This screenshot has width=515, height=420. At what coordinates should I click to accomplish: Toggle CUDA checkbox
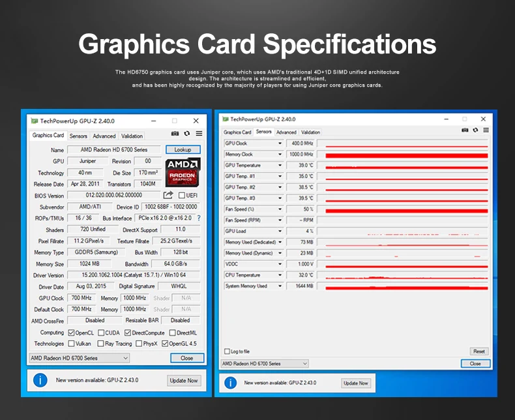point(101,333)
